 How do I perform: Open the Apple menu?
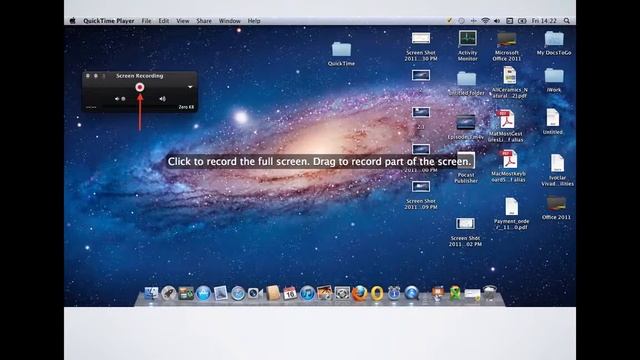click(x=73, y=21)
